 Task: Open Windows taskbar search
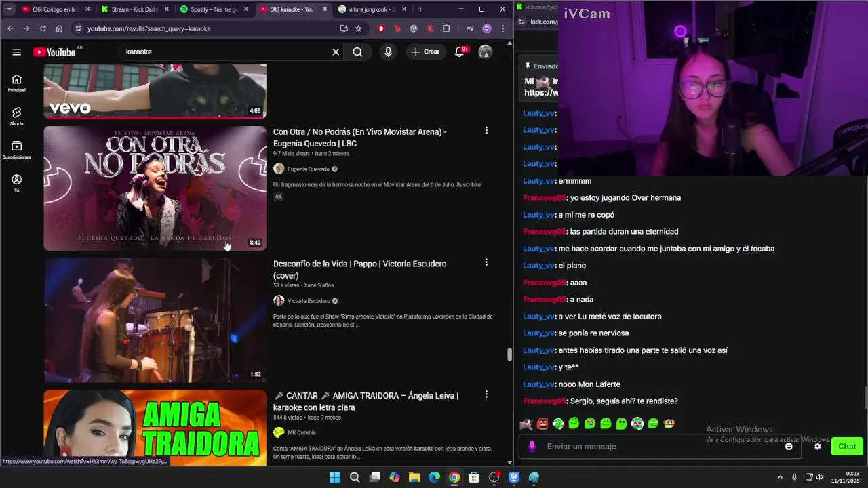coord(355,477)
